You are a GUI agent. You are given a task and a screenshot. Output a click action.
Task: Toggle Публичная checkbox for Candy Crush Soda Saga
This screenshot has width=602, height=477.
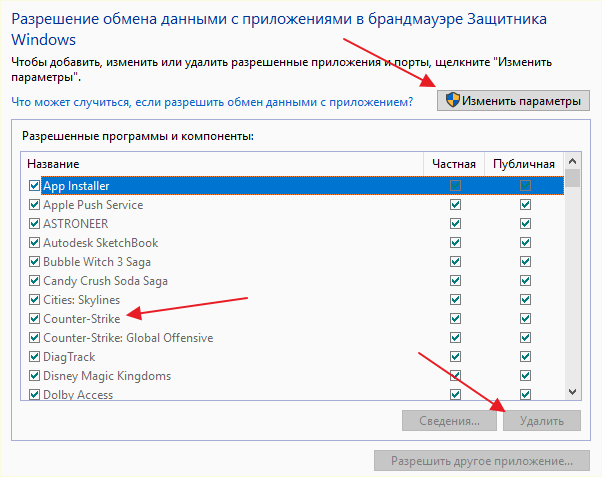coord(525,281)
